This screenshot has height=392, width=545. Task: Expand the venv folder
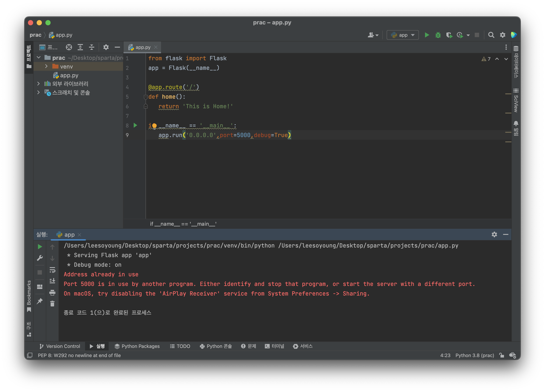coord(46,66)
